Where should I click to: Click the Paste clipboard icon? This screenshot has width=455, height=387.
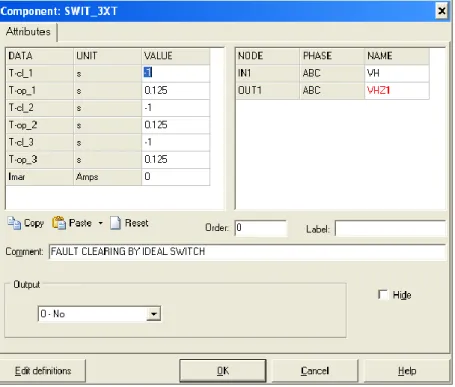tap(59, 223)
